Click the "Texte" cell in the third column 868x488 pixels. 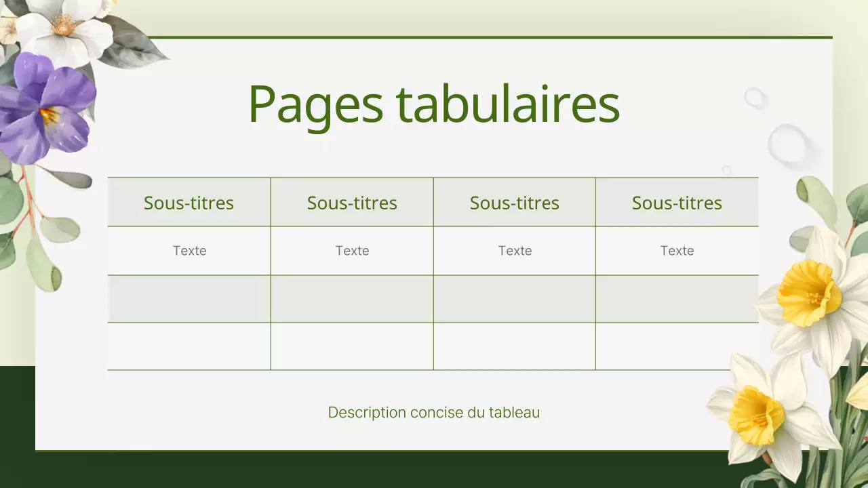(x=515, y=250)
